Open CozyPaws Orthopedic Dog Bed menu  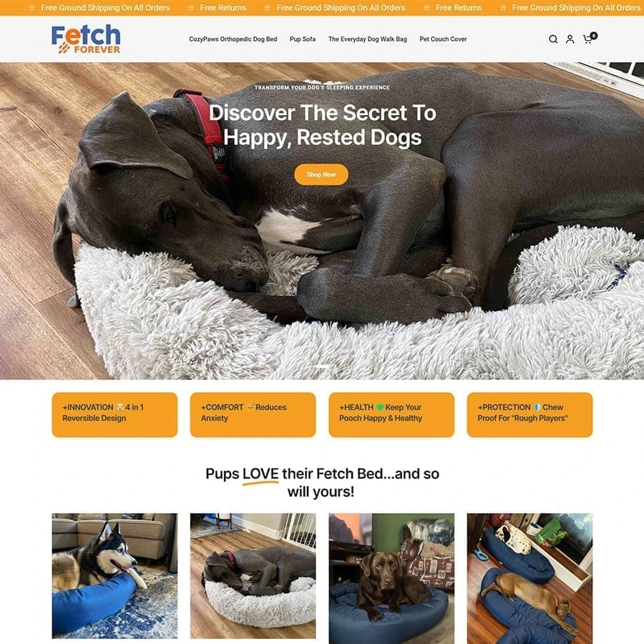pyautogui.click(x=233, y=39)
